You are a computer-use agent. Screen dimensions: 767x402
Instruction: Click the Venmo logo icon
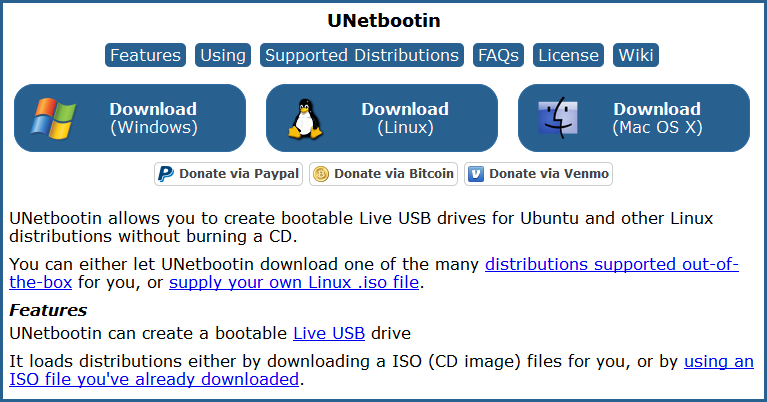pos(476,174)
